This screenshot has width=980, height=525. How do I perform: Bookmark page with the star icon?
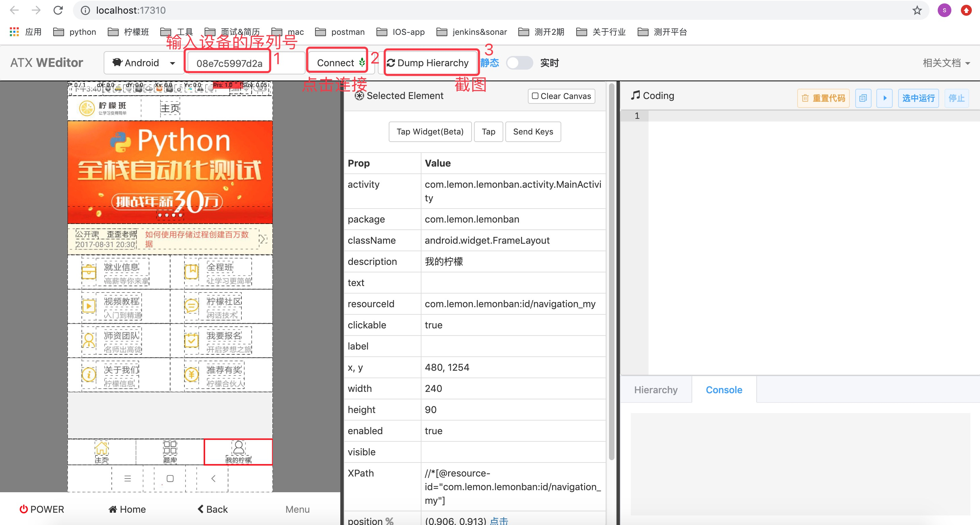[917, 10]
